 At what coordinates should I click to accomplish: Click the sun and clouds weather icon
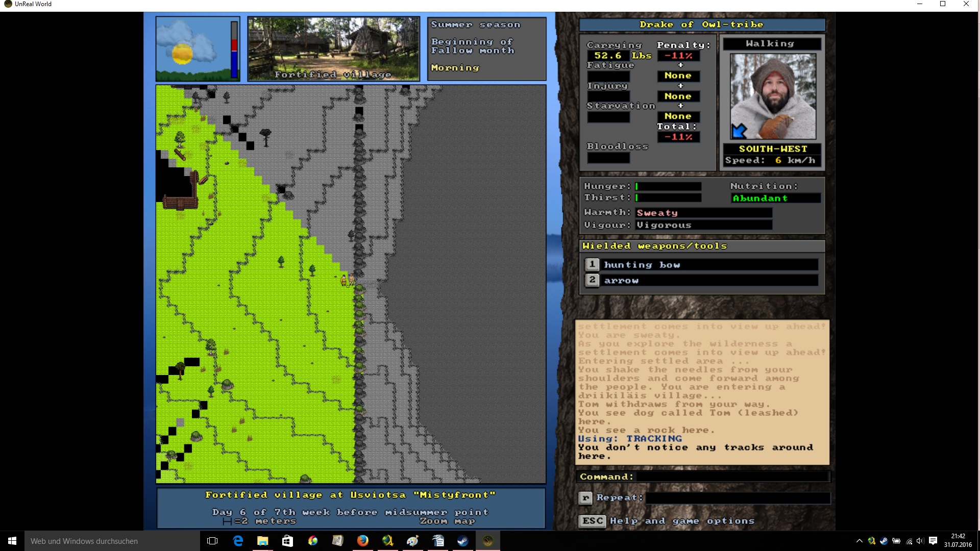(x=192, y=49)
